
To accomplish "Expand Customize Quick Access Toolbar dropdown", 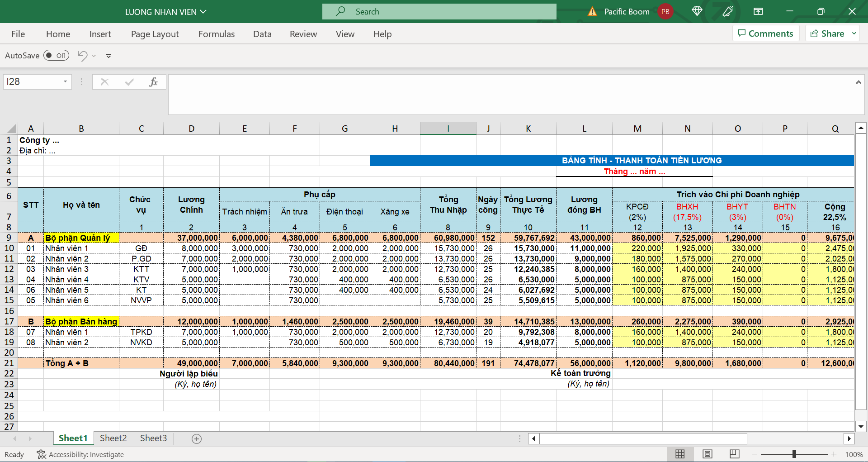I will (x=108, y=56).
